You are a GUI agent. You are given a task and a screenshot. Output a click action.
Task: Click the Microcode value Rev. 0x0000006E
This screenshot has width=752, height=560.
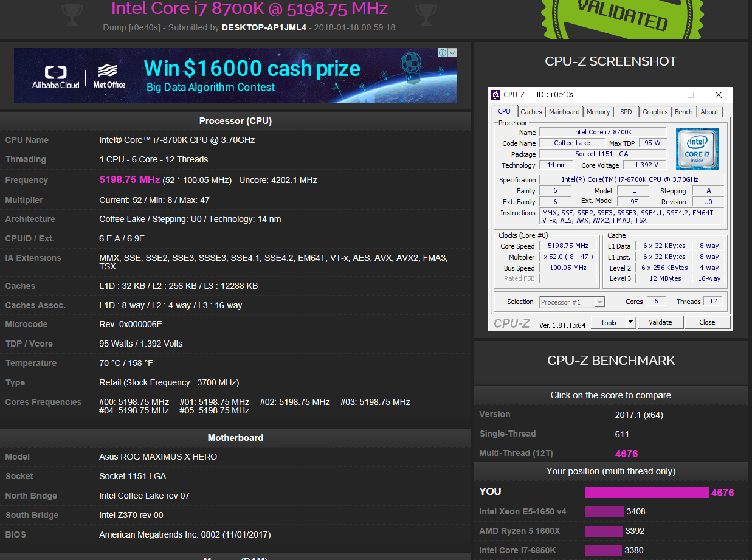click(131, 324)
